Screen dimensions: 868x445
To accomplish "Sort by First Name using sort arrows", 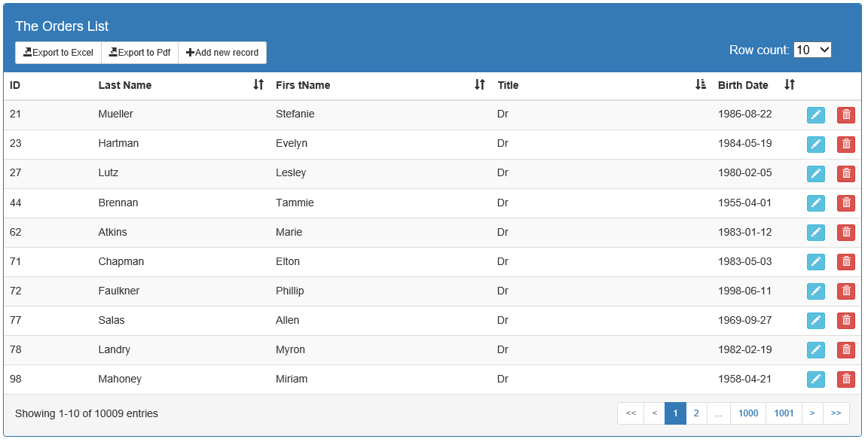I will (480, 84).
